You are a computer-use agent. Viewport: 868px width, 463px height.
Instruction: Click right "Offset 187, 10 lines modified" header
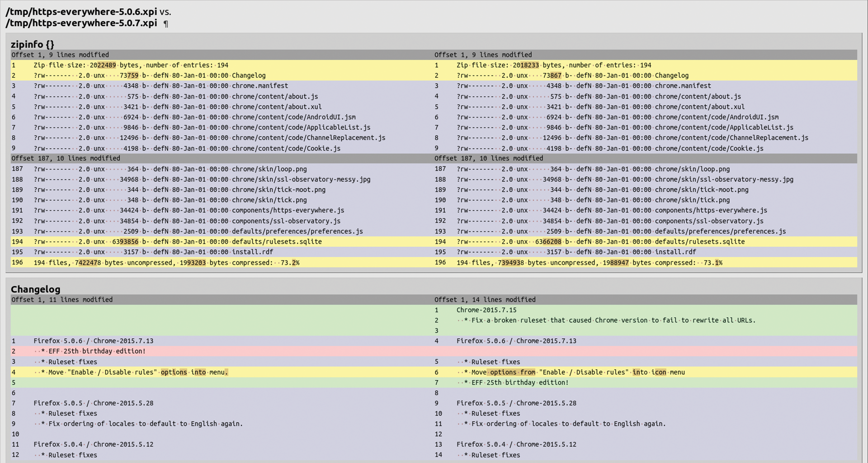pyautogui.click(x=489, y=158)
